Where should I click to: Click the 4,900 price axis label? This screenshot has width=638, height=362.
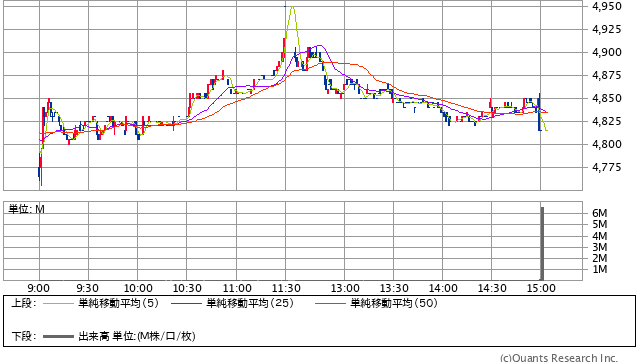point(607,52)
